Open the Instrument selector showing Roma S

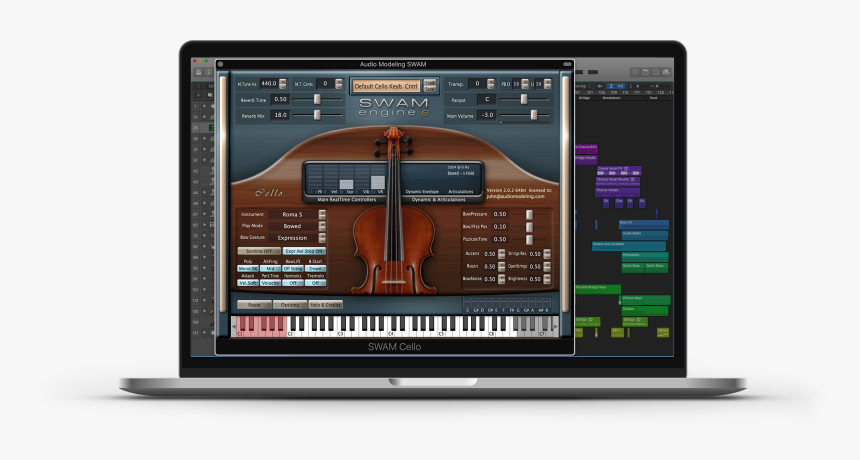[x=292, y=214]
